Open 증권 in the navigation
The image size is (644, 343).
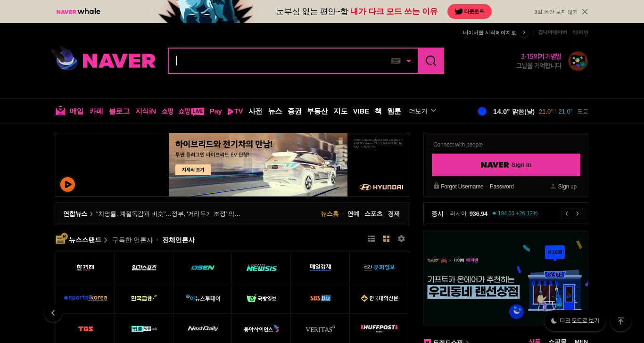pyautogui.click(x=295, y=111)
